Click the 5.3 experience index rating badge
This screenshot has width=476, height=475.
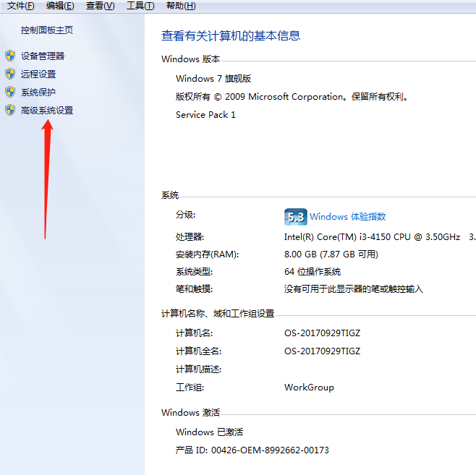point(295,217)
